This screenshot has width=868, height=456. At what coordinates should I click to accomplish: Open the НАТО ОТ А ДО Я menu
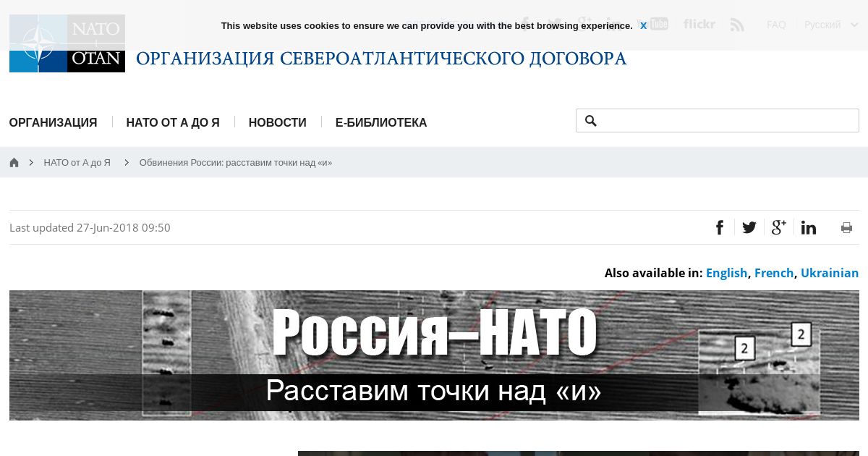173,122
